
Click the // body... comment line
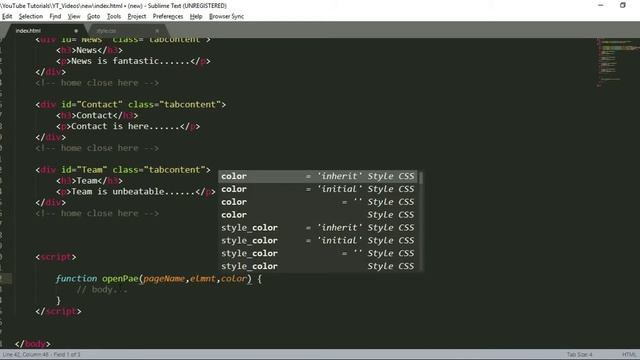pyautogui.click(x=102, y=290)
